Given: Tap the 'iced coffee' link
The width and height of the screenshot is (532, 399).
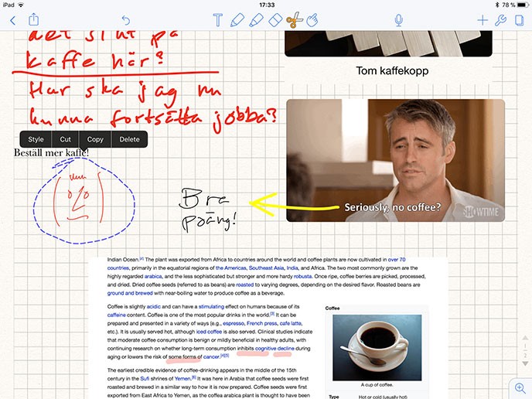Looking at the screenshot, I should click(x=209, y=332).
